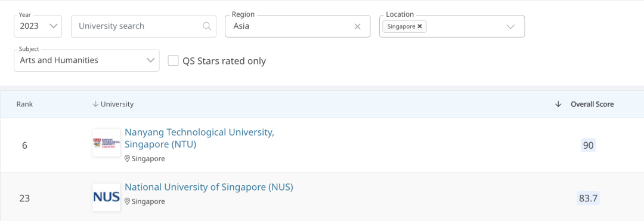Click the NTU row location pin icon
Viewport: 644px width, 221px height.
pos(128,158)
